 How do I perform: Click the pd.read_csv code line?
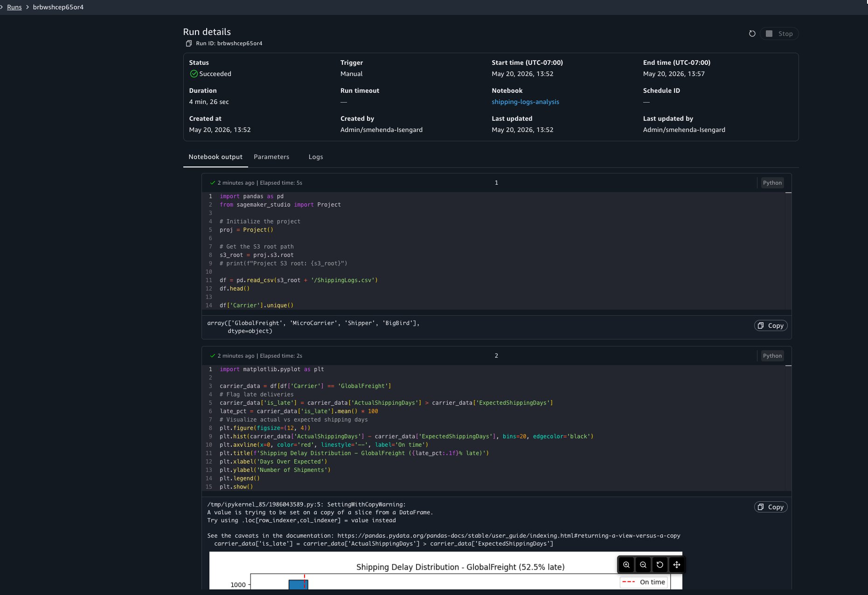click(299, 280)
